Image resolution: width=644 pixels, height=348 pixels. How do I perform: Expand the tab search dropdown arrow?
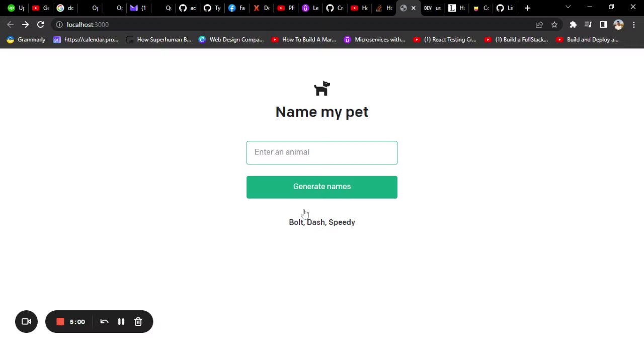click(x=568, y=7)
